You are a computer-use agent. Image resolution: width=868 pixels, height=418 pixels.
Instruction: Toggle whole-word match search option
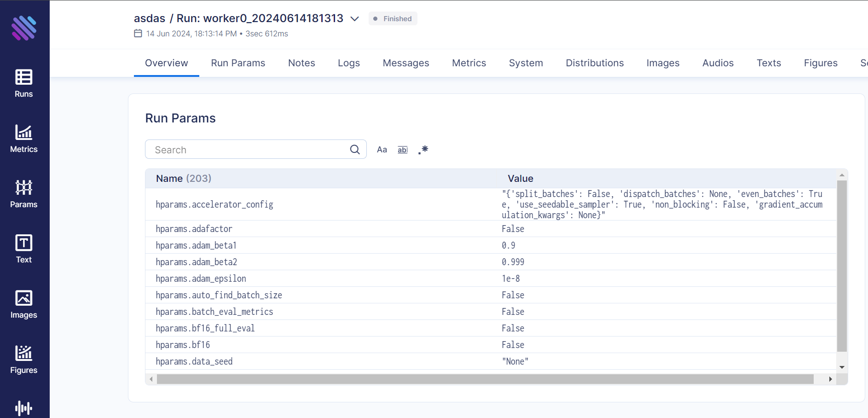point(403,150)
